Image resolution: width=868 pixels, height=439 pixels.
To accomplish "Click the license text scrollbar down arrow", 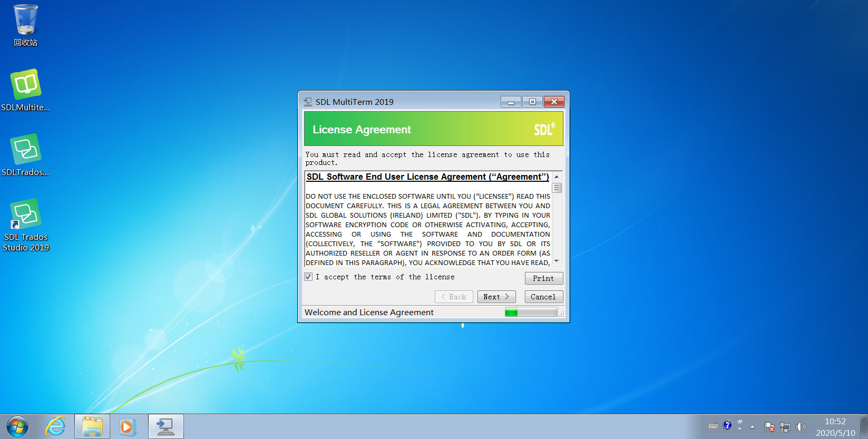I will click(x=557, y=261).
